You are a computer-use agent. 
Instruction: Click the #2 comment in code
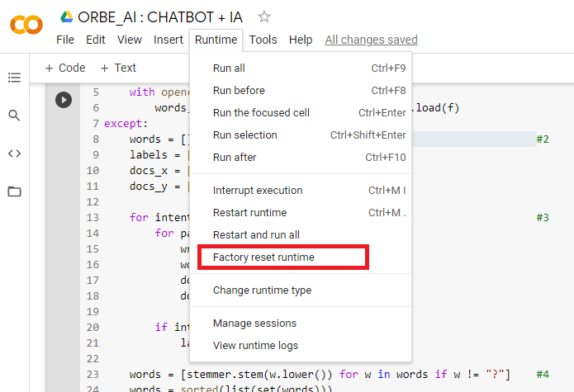click(543, 139)
